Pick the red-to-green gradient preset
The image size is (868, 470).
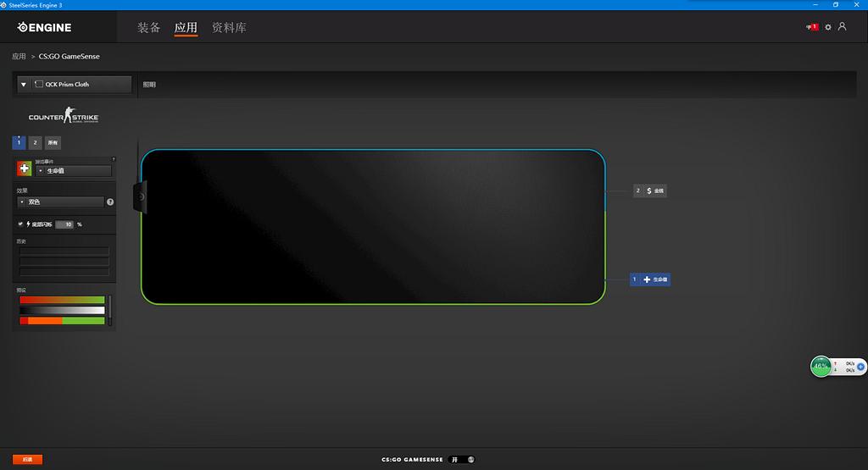pyautogui.click(x=62, y=300)
